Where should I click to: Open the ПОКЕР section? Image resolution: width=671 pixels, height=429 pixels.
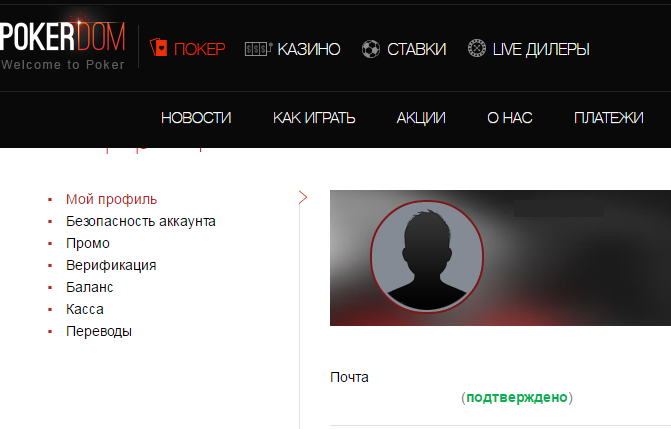pyautogui.click(x=199, y=49)
